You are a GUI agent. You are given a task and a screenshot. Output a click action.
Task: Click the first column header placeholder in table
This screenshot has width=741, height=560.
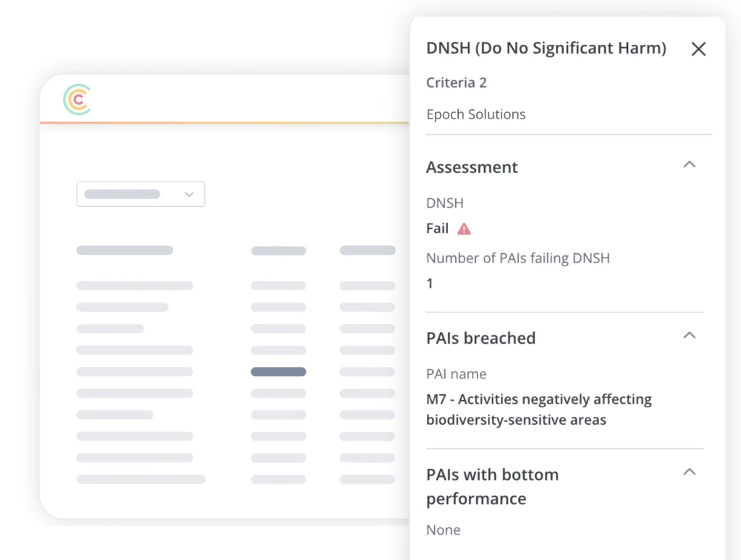coord(124,250)
